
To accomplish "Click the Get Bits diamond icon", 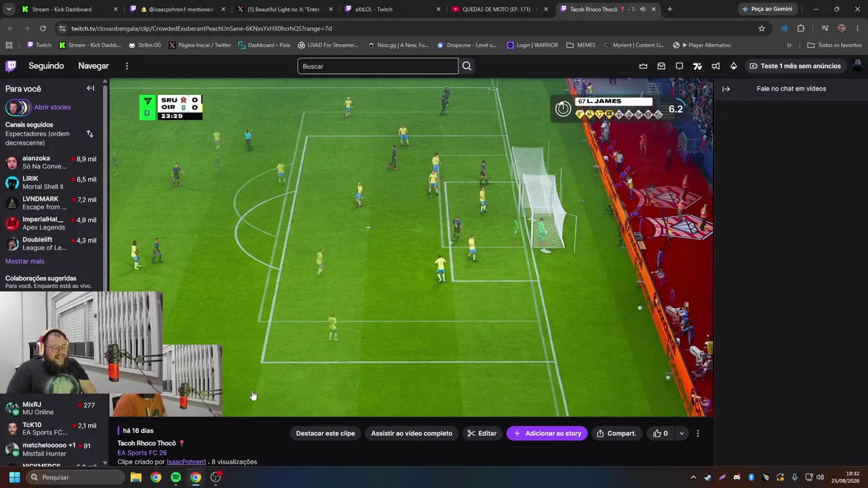I will [734, 66].
